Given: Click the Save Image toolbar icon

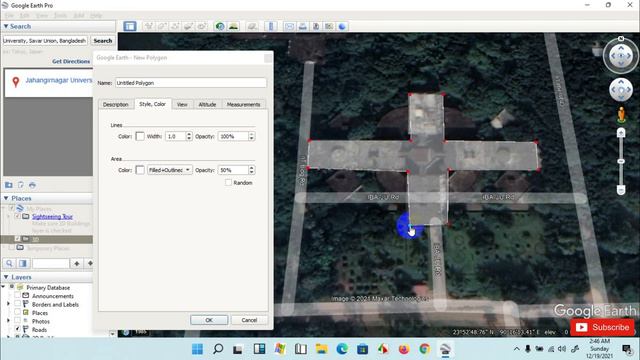Looking at the screenshot, I should 316,26.
